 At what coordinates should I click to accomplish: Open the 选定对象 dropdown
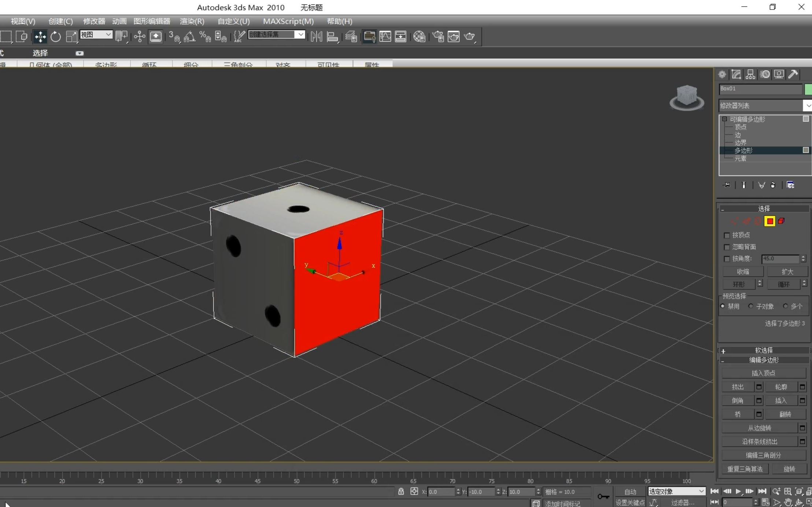676,491
